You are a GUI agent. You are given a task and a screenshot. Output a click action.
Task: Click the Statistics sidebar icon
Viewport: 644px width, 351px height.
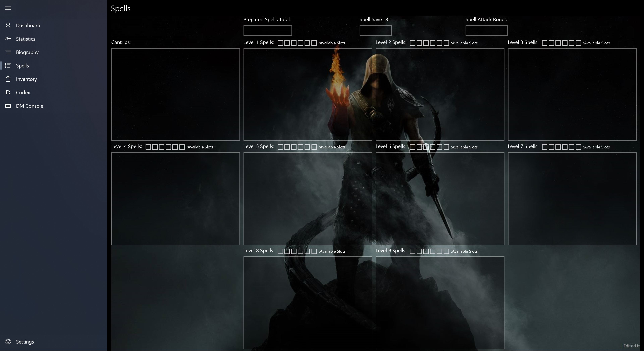click(8, 39)
